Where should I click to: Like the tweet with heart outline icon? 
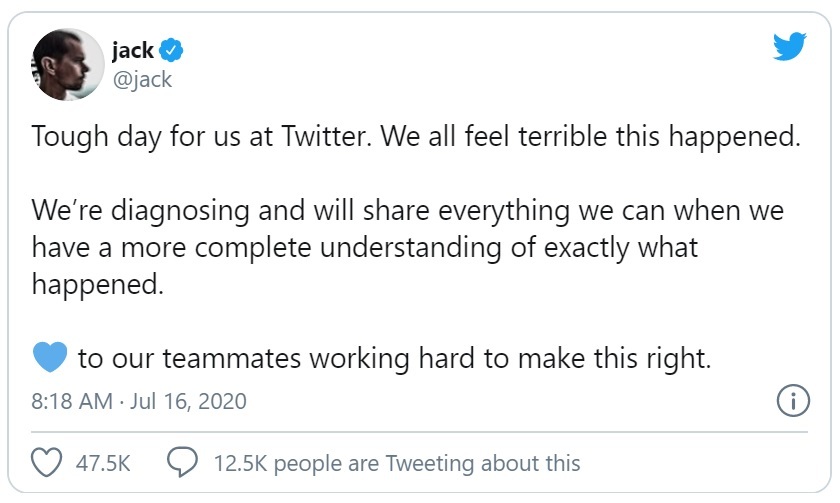pyautogui.click(x=47, y=463)
